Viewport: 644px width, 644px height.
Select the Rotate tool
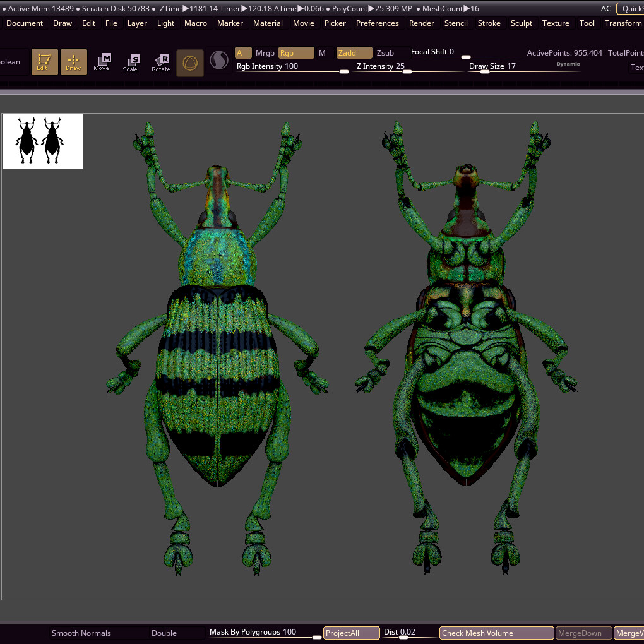click(x=161, y=62)
